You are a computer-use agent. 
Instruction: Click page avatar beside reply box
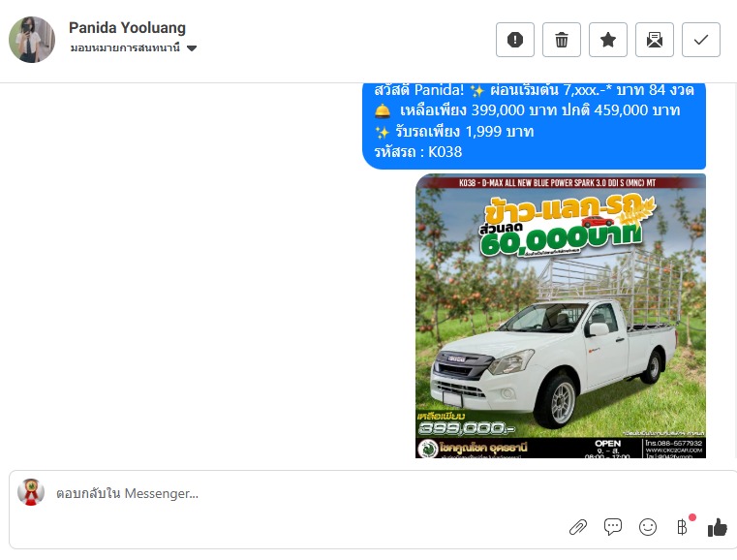click(x=31, y=492)
